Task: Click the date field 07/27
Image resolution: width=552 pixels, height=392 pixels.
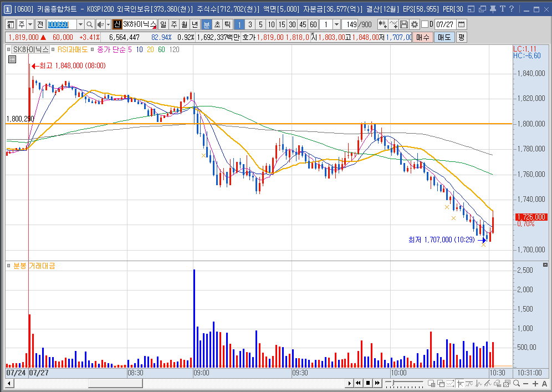Action: click(445, 24)
